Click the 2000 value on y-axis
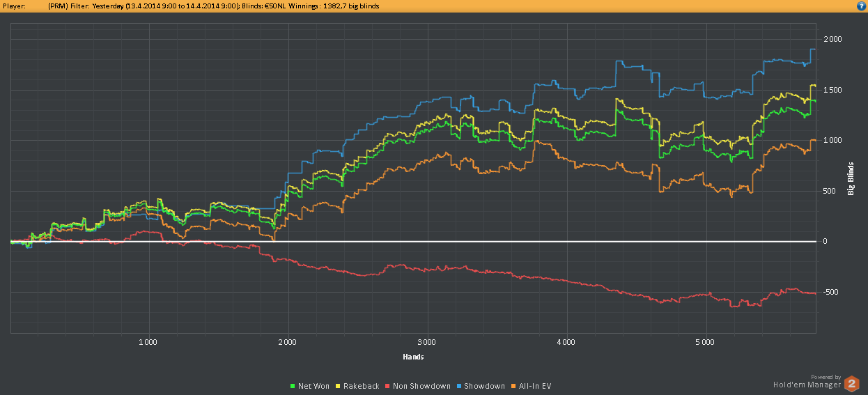The image size is (868, 395). (x=832, y=39)
